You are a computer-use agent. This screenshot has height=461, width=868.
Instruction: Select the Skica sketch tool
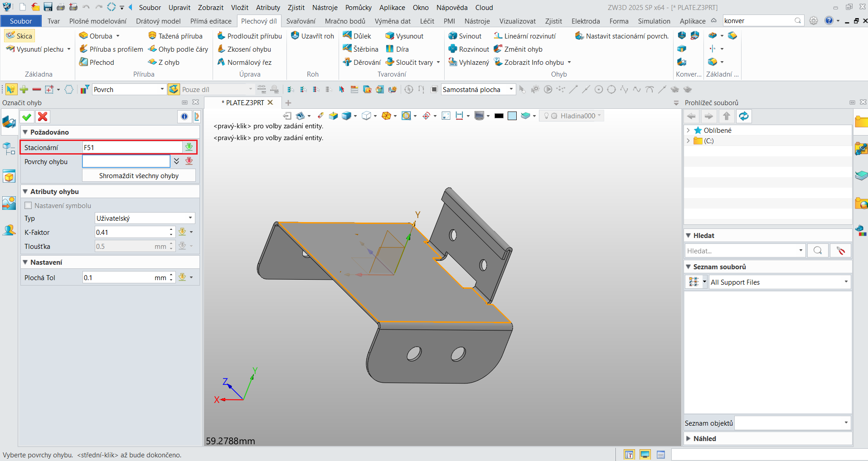click(x=19, y=36)
